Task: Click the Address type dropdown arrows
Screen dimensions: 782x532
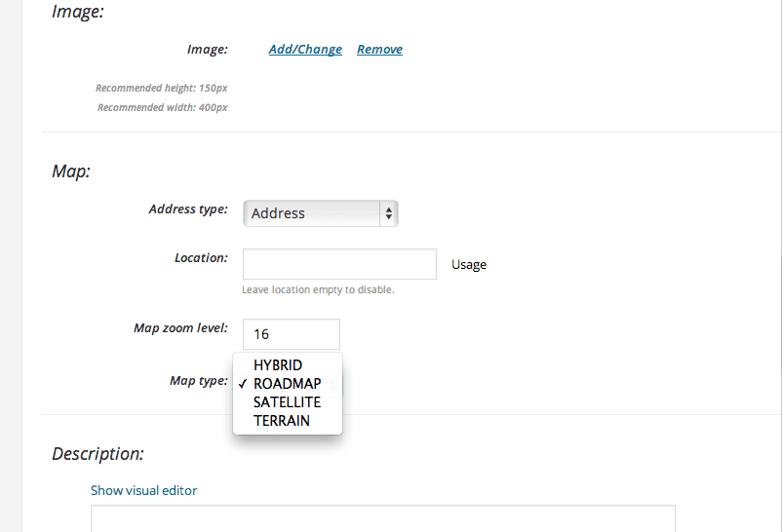Action: [x=388, y=213]
